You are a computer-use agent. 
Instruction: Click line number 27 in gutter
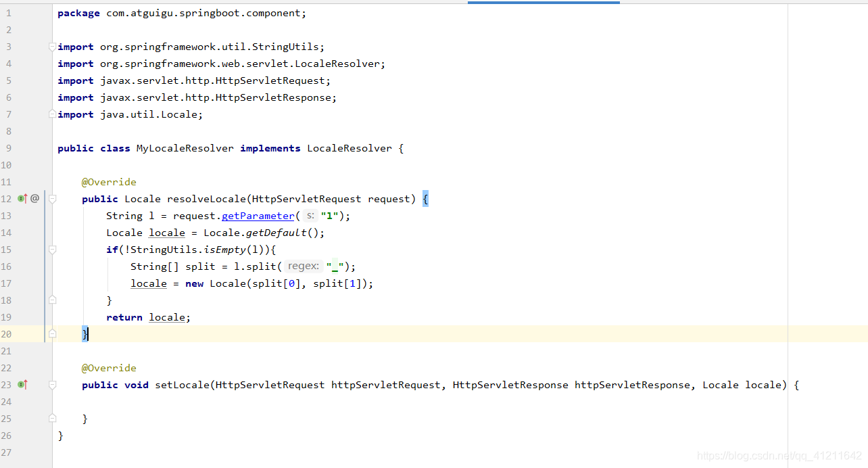[7, 452]
